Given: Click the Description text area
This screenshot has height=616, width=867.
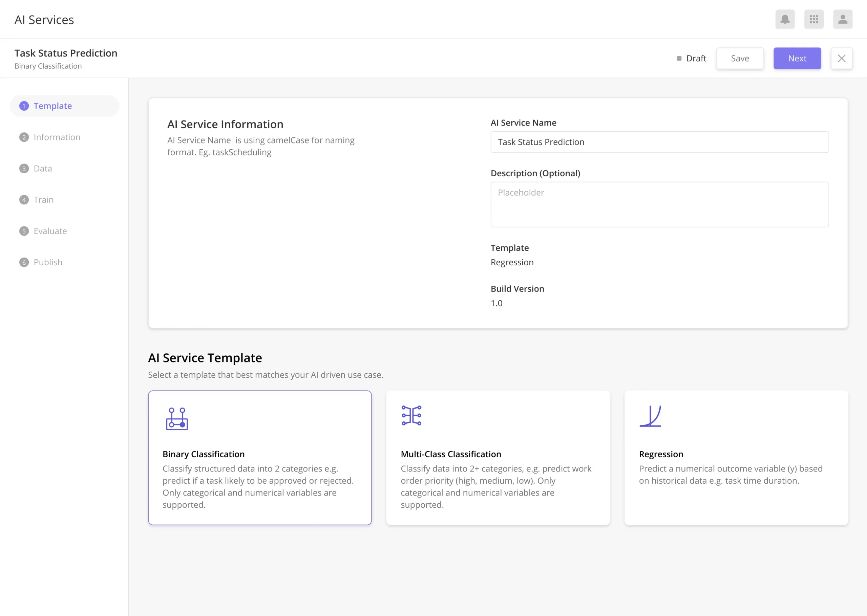Looking at the screenshot, I should point(659,205).
